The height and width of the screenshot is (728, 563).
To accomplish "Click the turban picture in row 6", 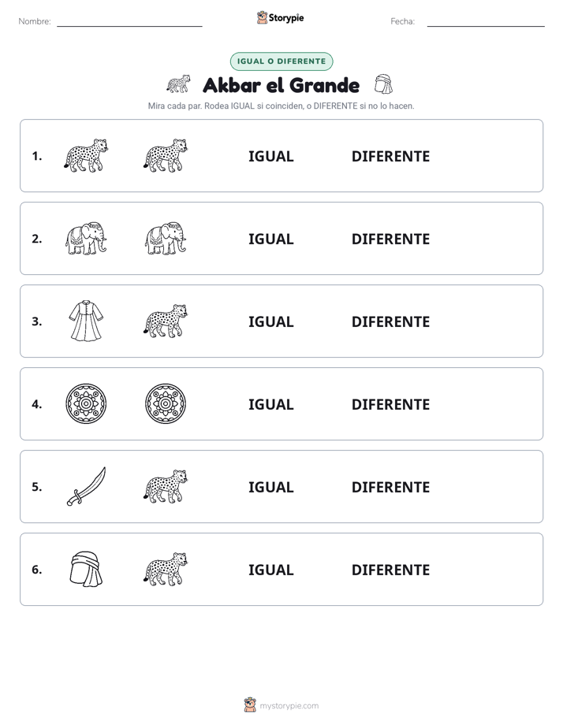I will pos(86,569).
